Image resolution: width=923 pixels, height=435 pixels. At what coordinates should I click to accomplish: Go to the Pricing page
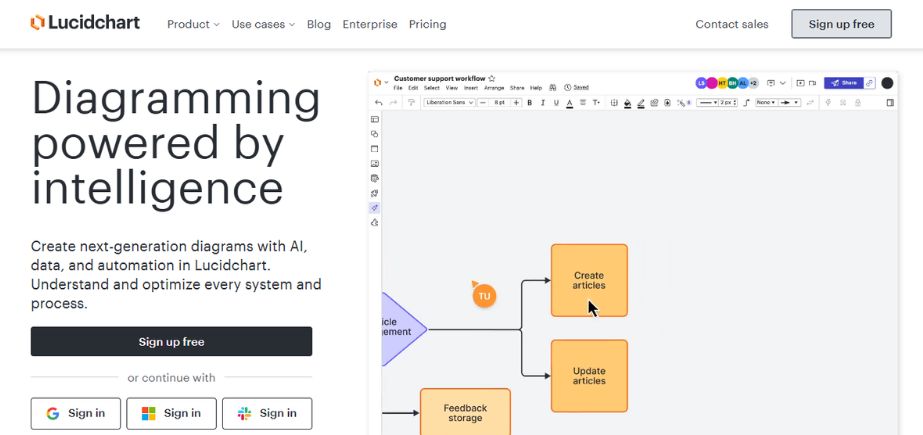427,24
